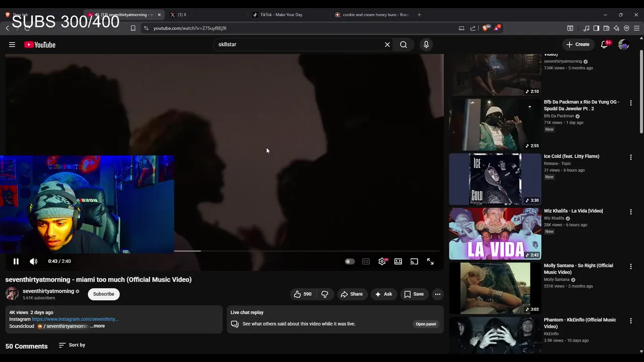Open options menu for Bfb Da Packman video

tap(631, 103)
